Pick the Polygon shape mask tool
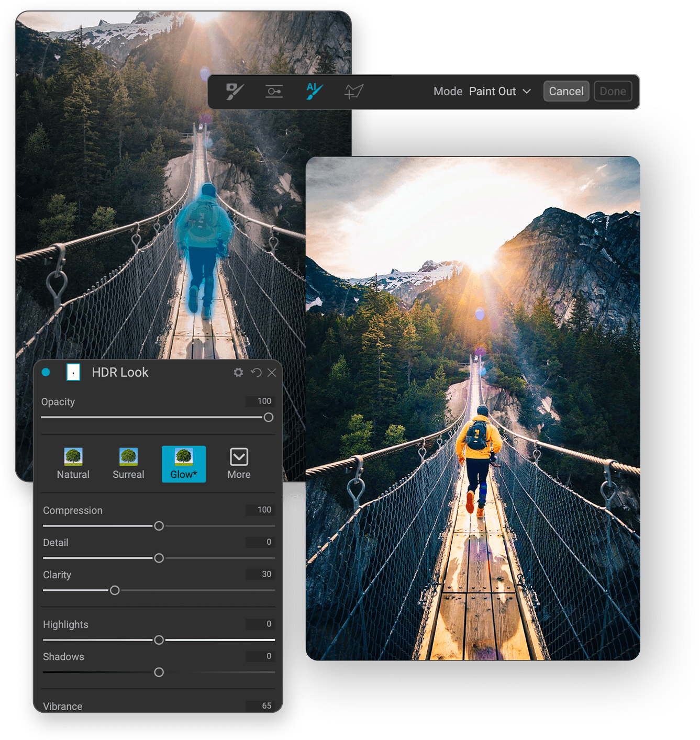This screenshot has height=740, width=700. (x=353, y=91)
